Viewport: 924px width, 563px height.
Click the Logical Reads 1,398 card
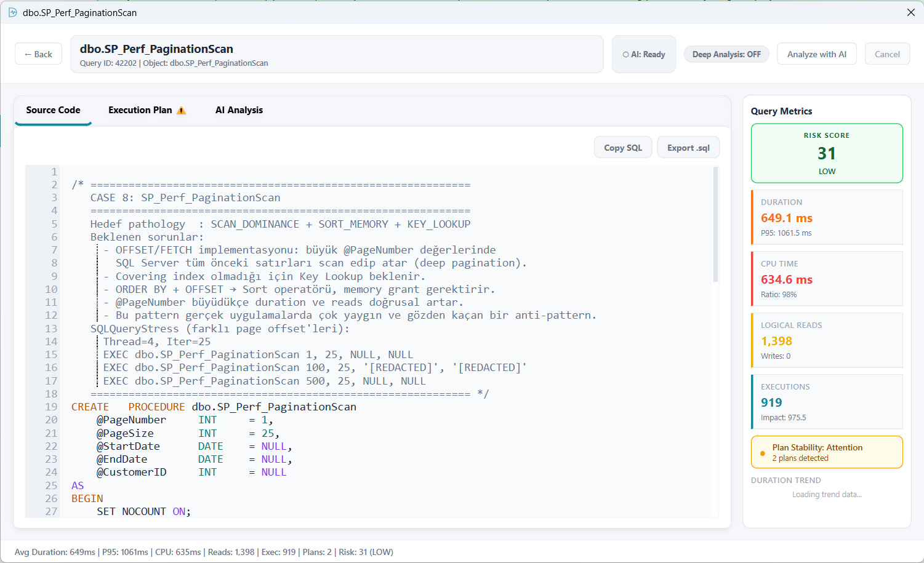(x=827, y=340)
